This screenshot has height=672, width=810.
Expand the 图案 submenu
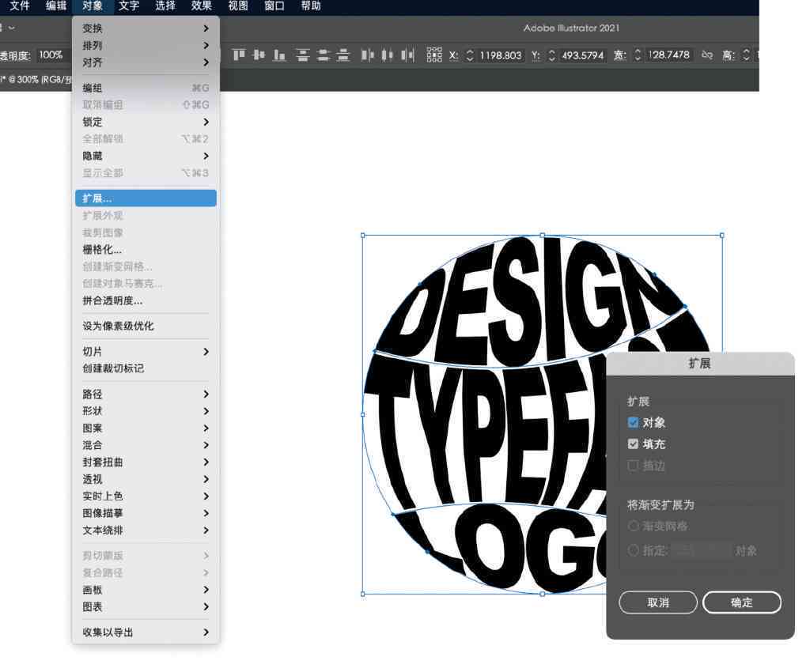[x=146, y=428]
